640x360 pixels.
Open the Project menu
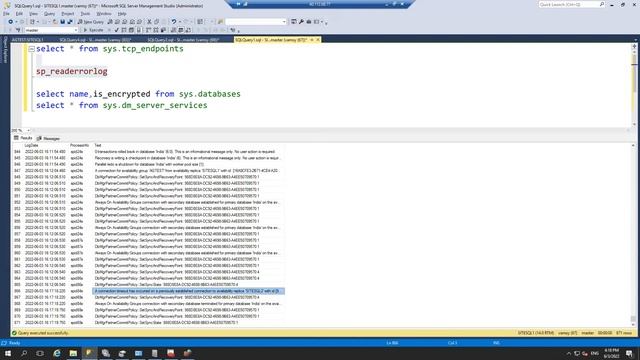pyautogui.click(x=68, y=13)
